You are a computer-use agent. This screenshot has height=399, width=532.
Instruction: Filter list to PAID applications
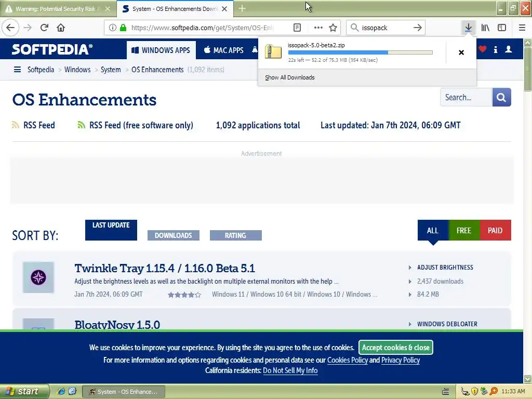[x=495, y=230]
